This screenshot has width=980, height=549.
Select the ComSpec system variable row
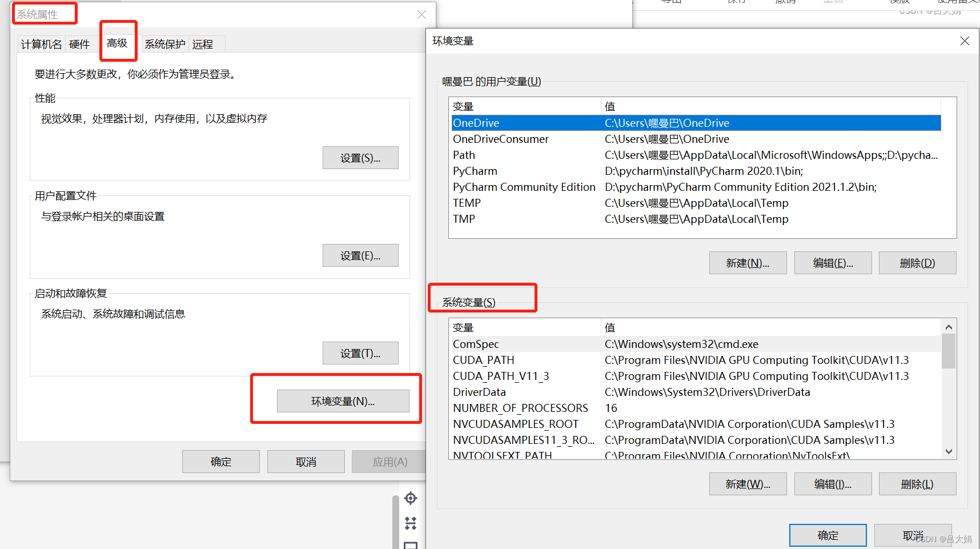point(696,344)
